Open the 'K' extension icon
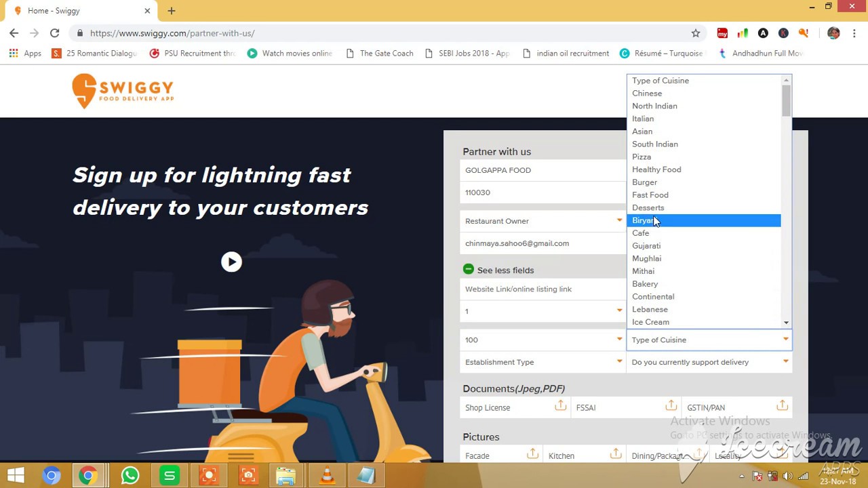This screenshot has width=868, height=488. (783, 33)
